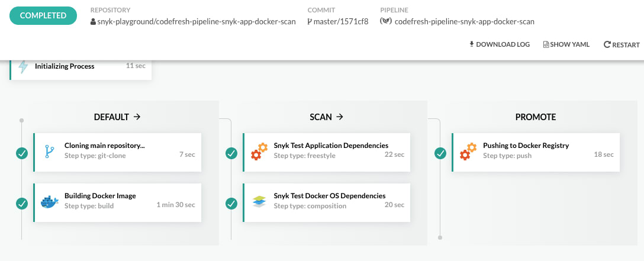Screen dimensions: 644x261
Task: Click the green checkmark beside Building Docker Image
Action: tap(22, 204)
